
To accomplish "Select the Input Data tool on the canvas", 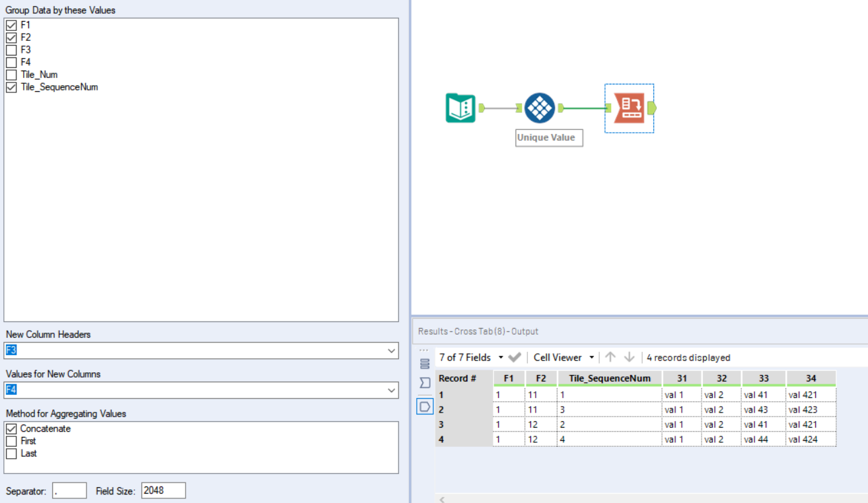I will (459, 108).
